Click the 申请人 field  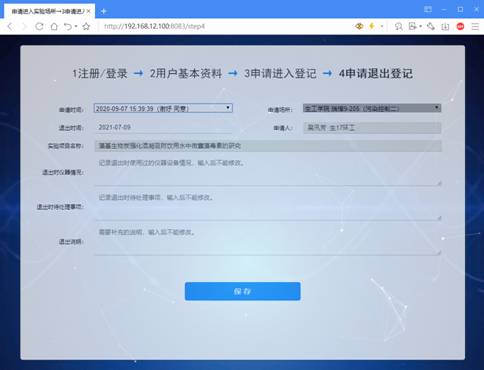[x=372, y=128]
